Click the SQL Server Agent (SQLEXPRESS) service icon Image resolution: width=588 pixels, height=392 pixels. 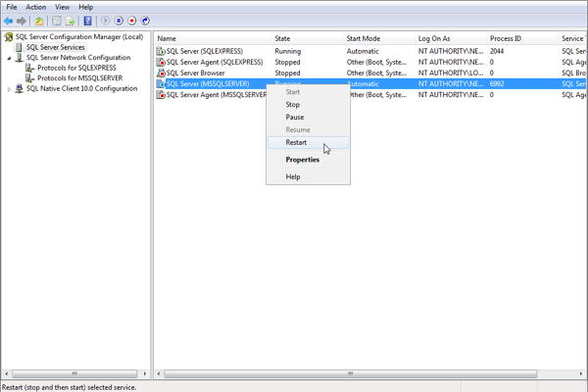(161, 63)
